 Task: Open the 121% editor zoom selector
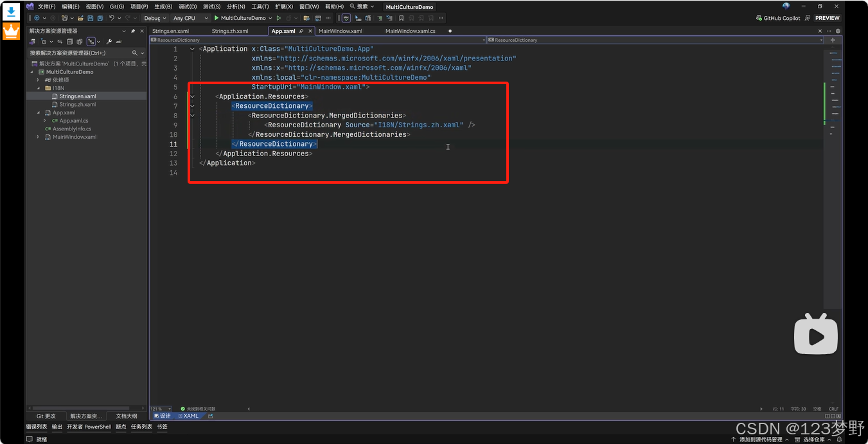tap(161, 409)
